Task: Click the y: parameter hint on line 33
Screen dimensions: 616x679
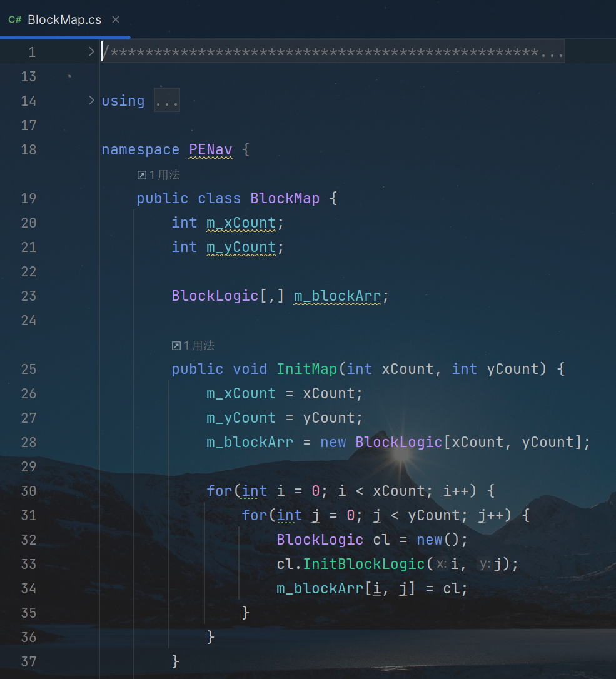Action: pyautogui.click(x=484, y=564)
